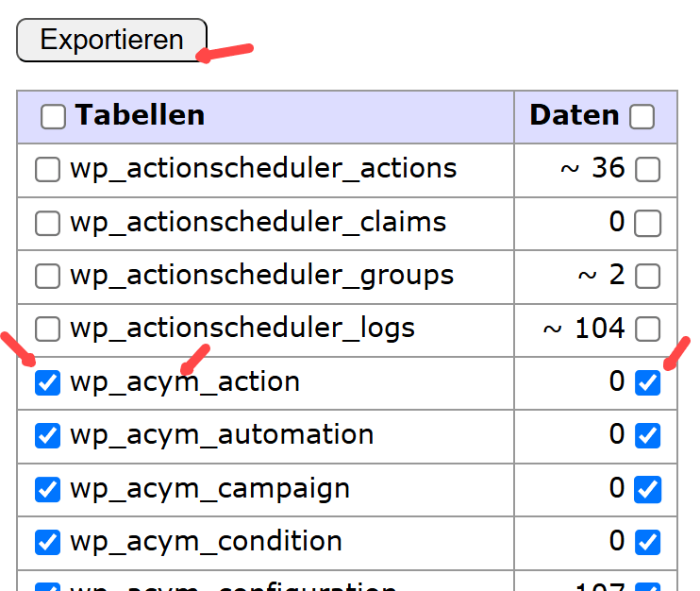Uncheck the wp_acym_action table checkbox
The image size is (700, 591).
click(x=47, y=382)
